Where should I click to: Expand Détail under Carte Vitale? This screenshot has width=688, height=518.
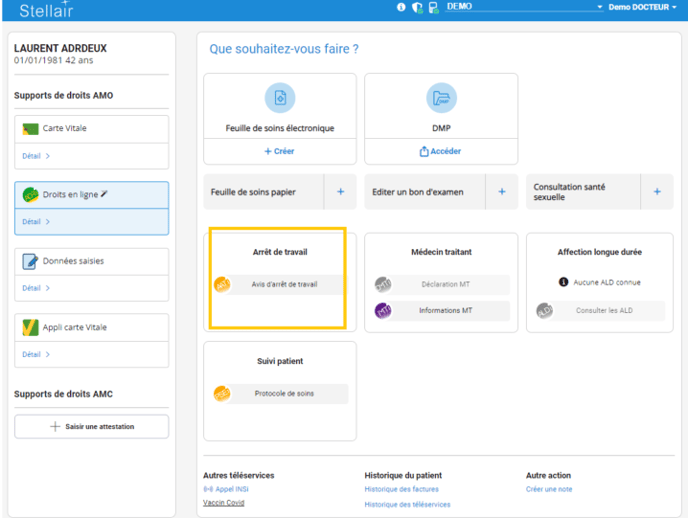36,156
